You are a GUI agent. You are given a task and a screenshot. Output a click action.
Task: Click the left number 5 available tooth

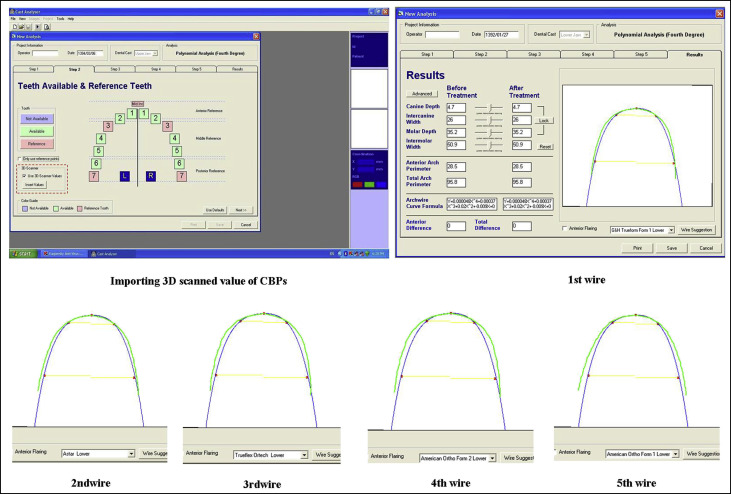(x=98, y=151)
